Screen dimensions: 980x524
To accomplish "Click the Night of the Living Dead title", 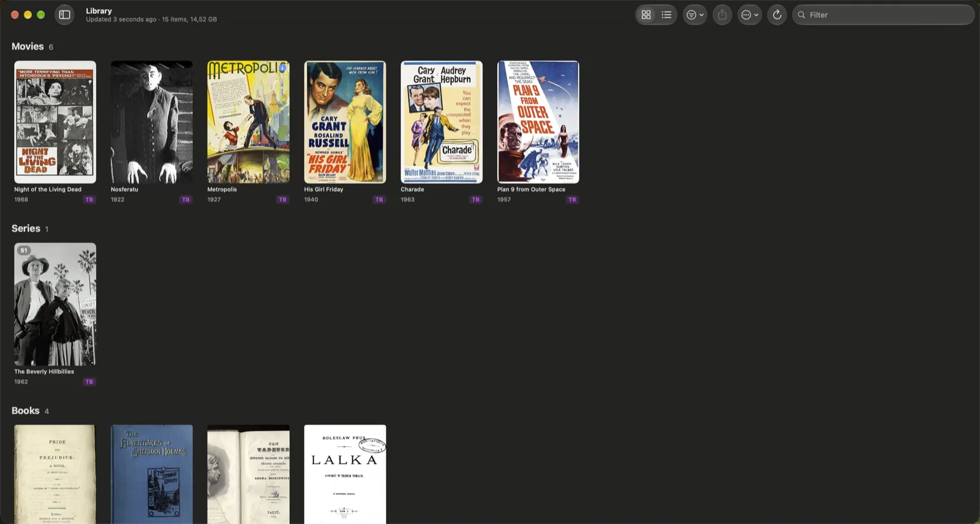I will coord(48,189).
